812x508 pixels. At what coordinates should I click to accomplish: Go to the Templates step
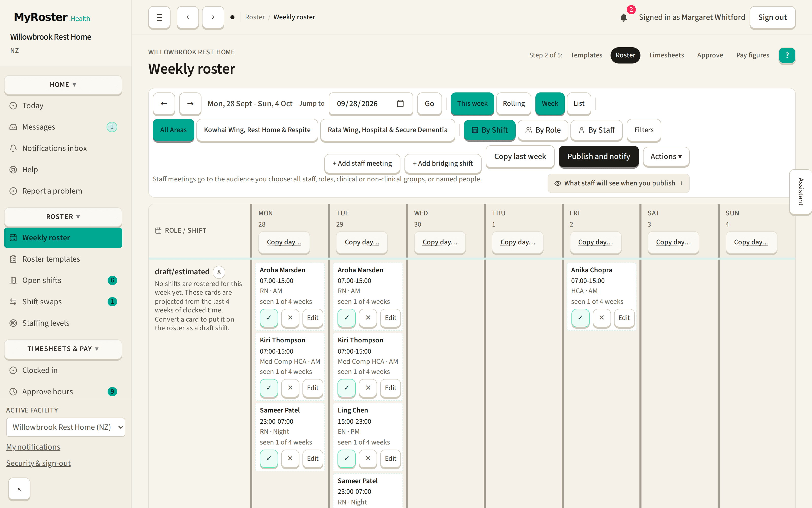[586, 55]
